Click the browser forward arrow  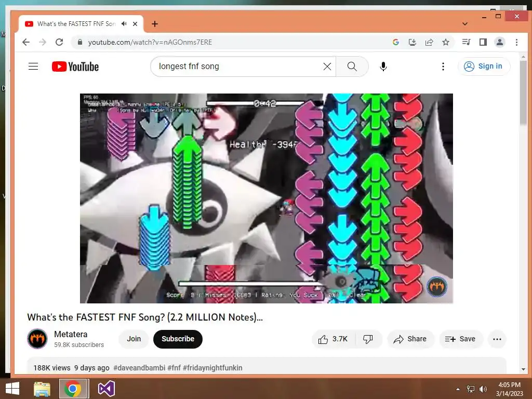tap(43, 42)
